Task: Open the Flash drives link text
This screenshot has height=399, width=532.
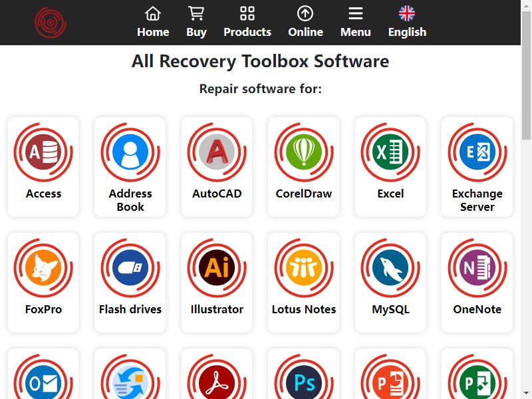Action: point(130,309)
